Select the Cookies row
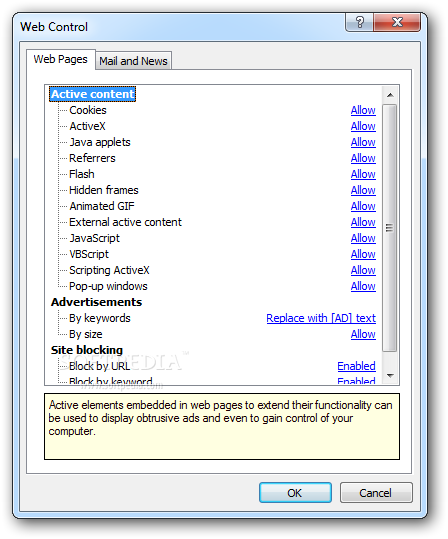Viewport: 448px width, 539px height. (x=88, y=110)
